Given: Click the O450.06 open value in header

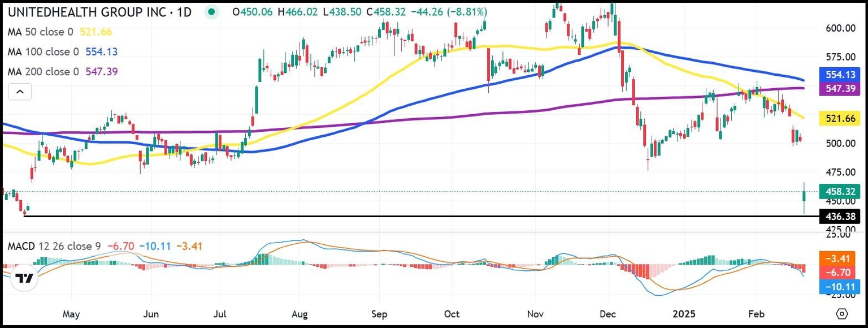Looking at the screenshot, I should (x=253, y=12).
